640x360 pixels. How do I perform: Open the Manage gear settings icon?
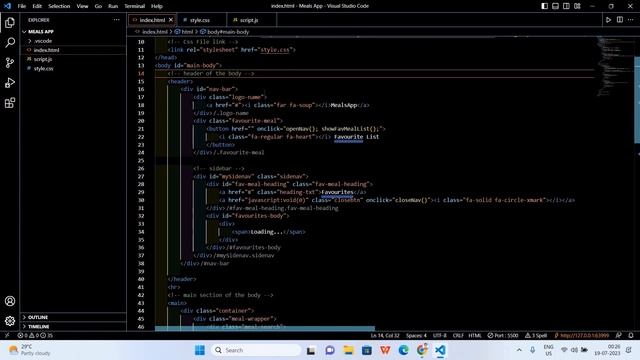(10, 321)
